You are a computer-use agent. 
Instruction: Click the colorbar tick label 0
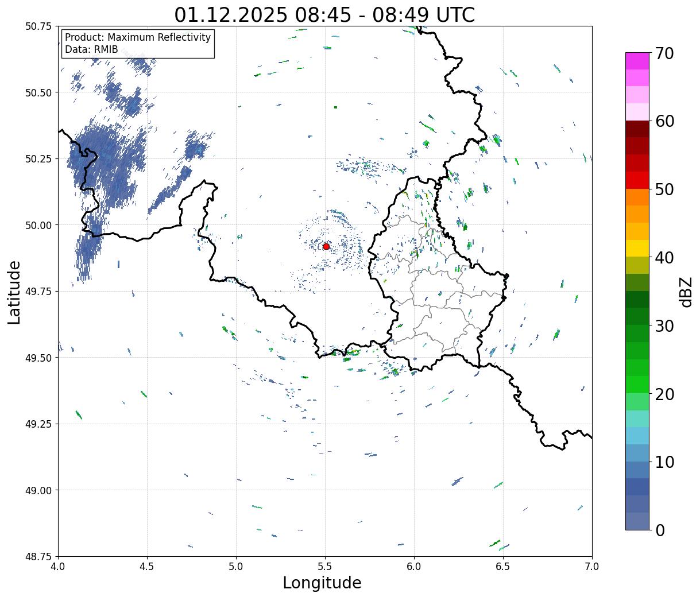click(660, 530)
